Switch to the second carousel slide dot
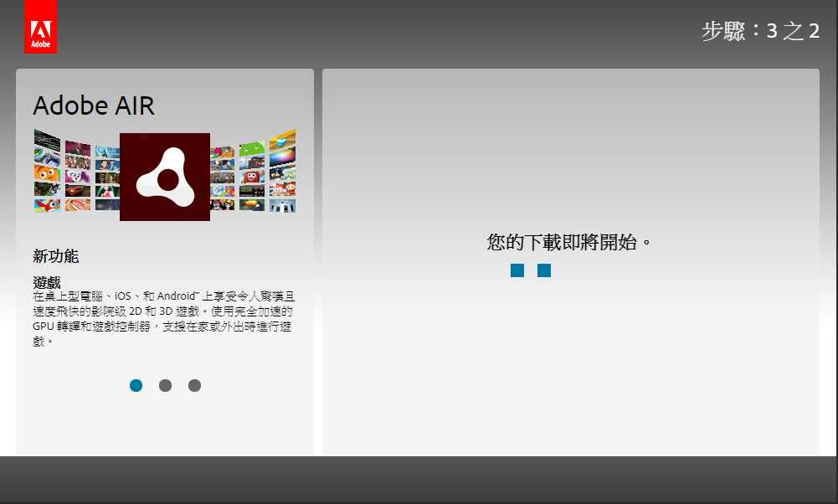This screenshot has width=838, height=504. click(x=165, y=385)
